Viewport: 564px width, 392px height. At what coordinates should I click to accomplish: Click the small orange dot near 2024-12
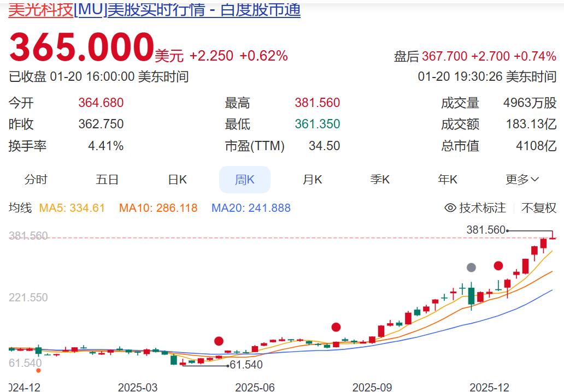[38, 371]
